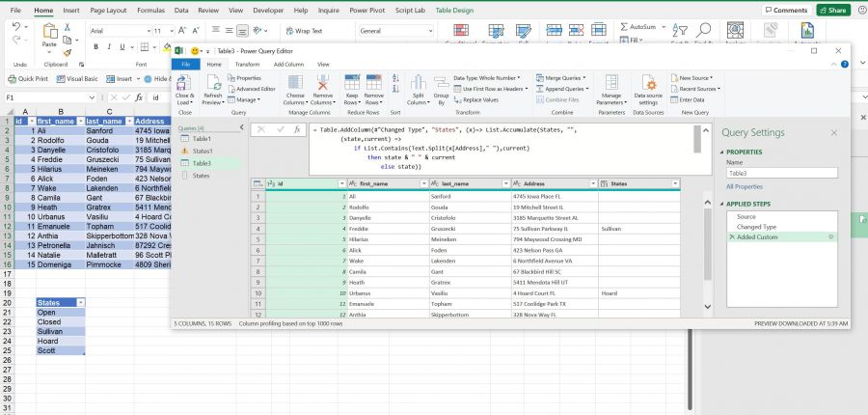Delete the Added Custom step
The image size is (868, 415).
point(732,237)
